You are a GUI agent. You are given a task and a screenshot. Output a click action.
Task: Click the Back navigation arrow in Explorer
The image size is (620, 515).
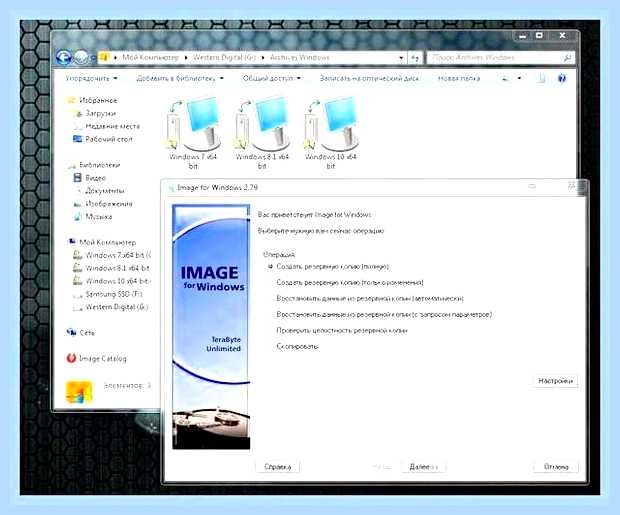[64, 57]
